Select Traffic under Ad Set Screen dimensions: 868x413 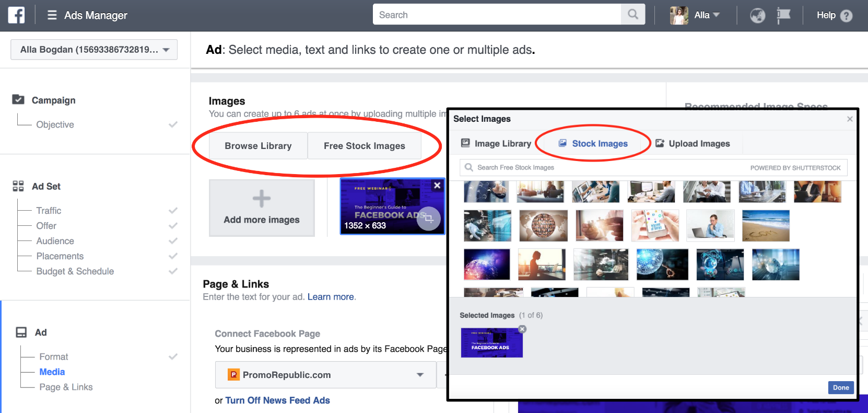point(49,210)
